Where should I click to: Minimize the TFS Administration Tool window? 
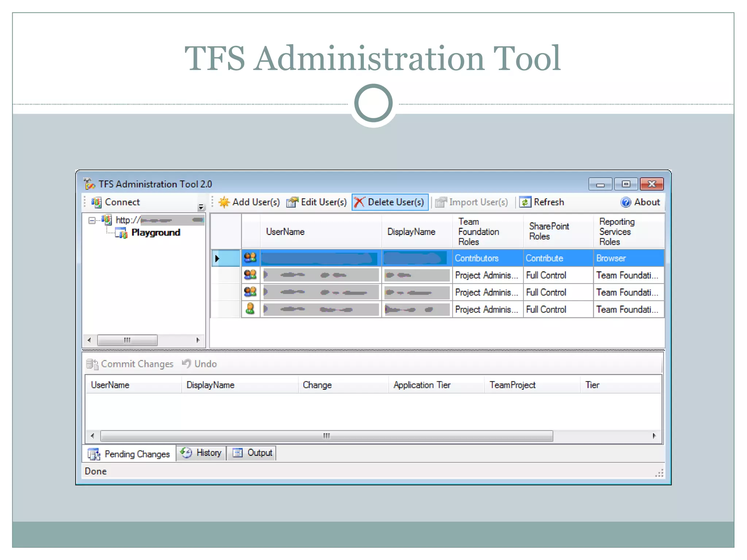pos(600,184)
